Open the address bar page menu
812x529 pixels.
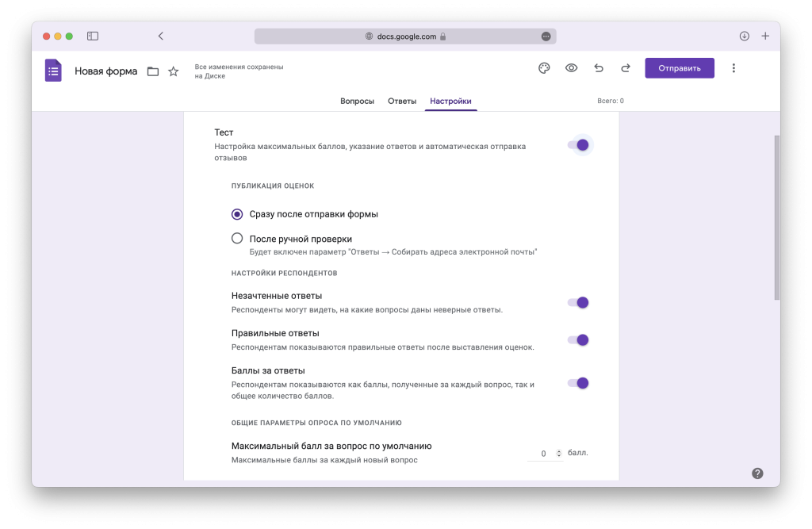point(546,36)
